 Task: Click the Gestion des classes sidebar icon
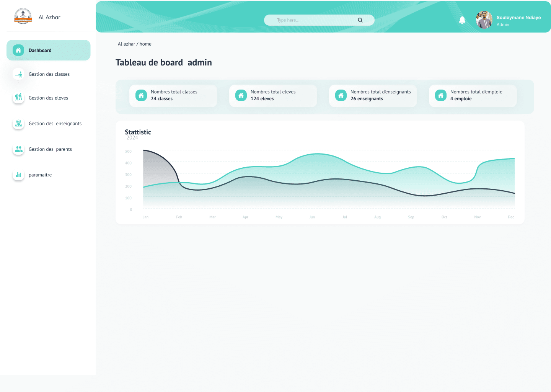(18, 74)
